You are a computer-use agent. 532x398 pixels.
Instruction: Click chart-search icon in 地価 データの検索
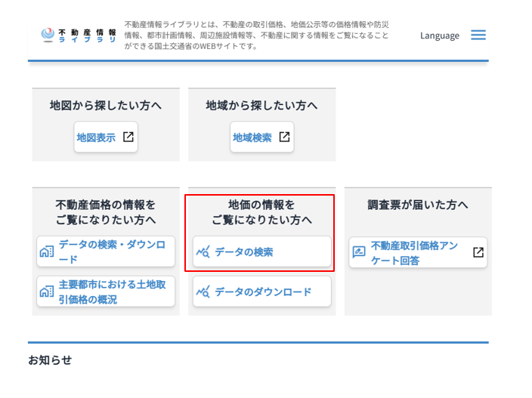pyautogui.click(x=202, y=251)
